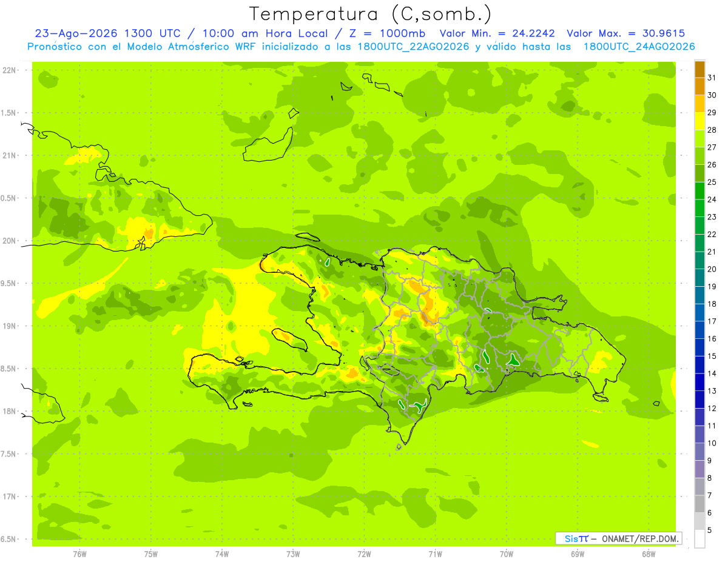Click the "22N" latitude axis label
Screen dimensions: 728x562
[8, 70]
